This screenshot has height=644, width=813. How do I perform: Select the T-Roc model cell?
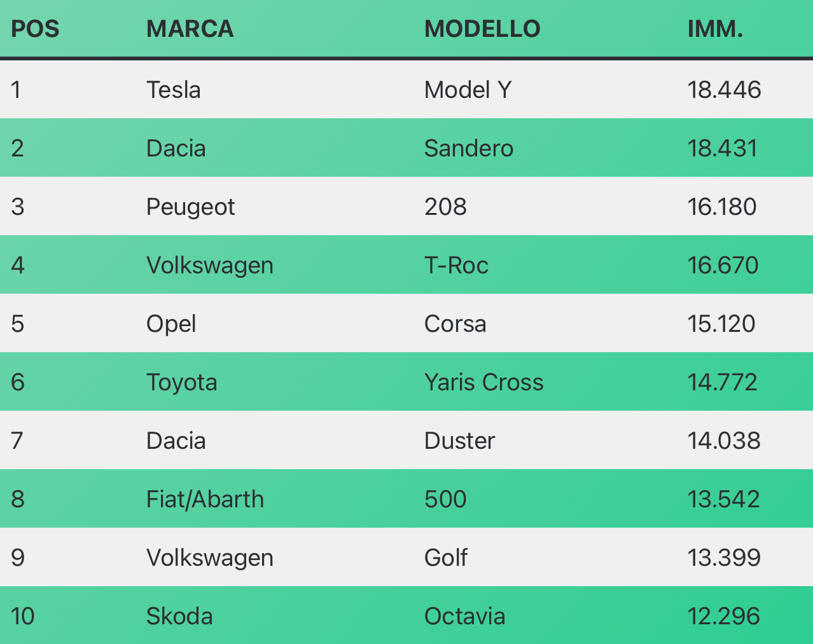[x=456, y=265]
